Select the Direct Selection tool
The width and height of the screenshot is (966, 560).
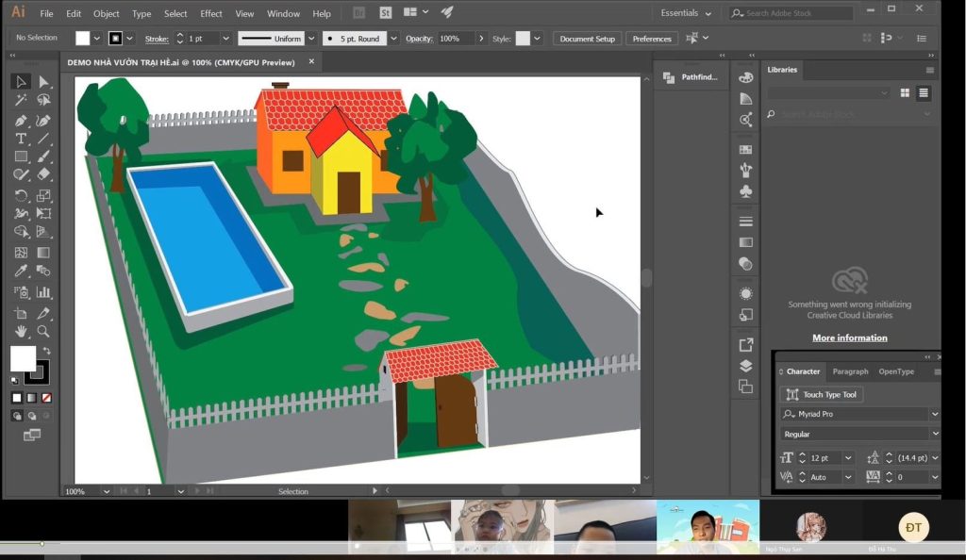click(43, 82)
